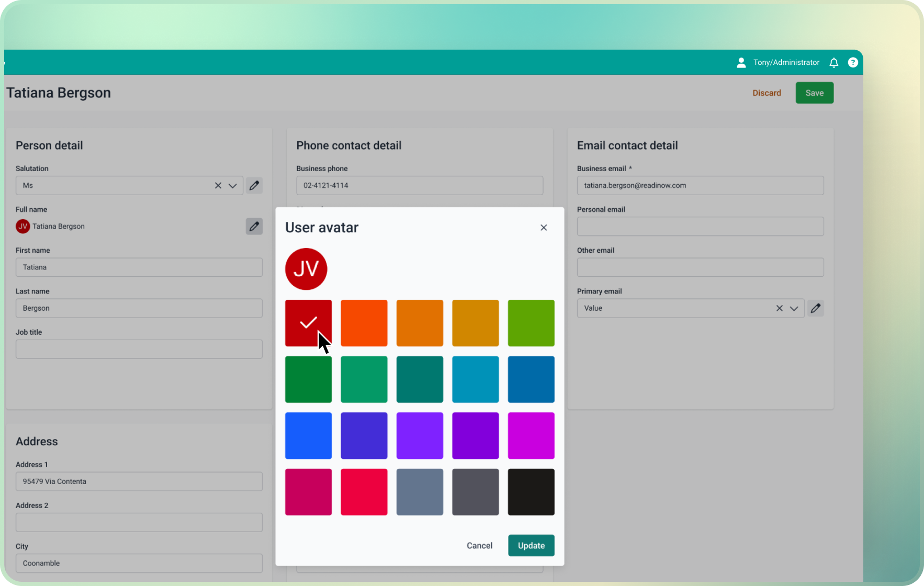Open the Primary email dropdown
Viewport: 924px width, 586px height.
click(x=794, y=308)
